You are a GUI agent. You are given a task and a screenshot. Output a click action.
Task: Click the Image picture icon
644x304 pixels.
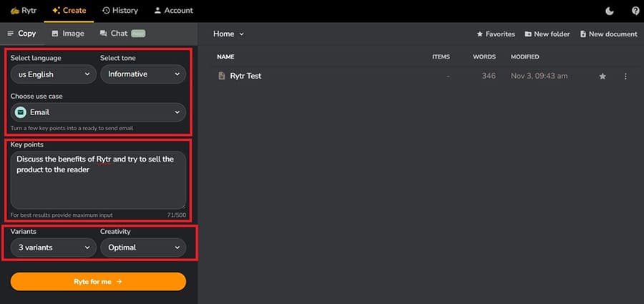[55, 34]
